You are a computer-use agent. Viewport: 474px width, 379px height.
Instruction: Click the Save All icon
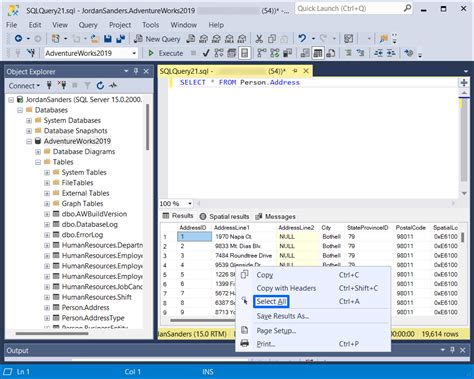pyautogui.click(x=120, y=39)
